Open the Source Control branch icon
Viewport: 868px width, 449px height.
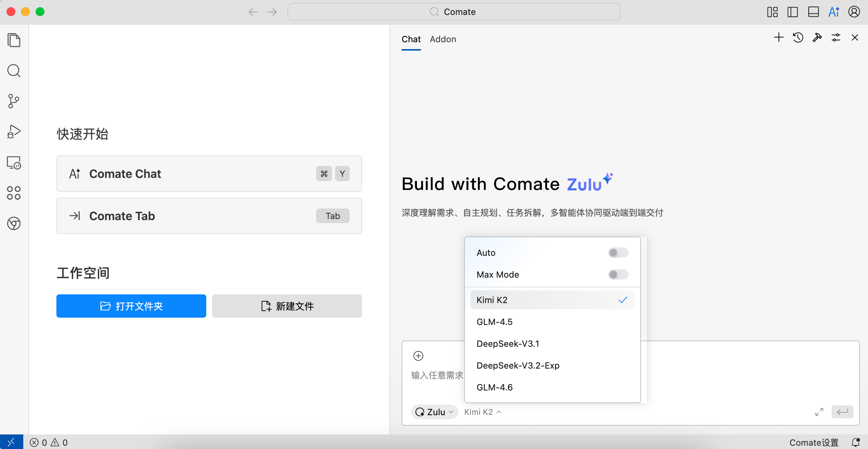14,101
